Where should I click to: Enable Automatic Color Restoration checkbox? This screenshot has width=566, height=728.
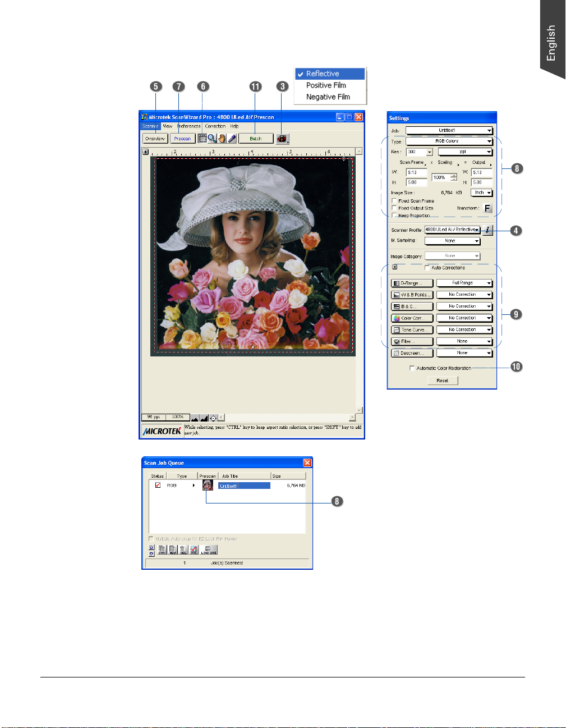click(x=412, y=368)
